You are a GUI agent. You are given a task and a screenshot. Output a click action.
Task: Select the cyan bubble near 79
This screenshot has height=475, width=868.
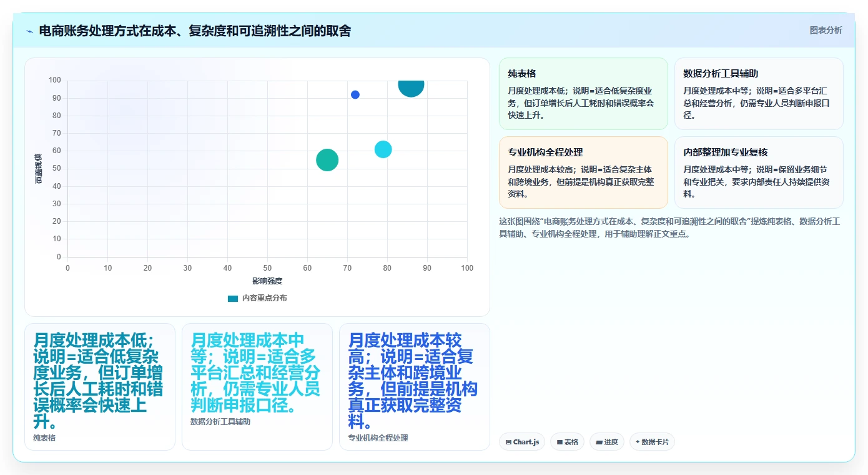click(x=383, y=149)
